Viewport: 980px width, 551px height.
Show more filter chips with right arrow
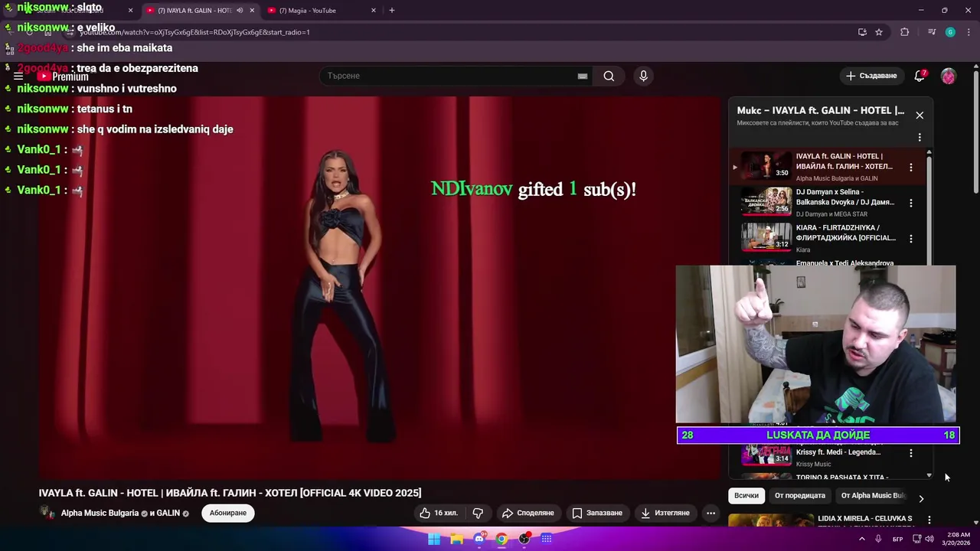click(x=921, y=498)
